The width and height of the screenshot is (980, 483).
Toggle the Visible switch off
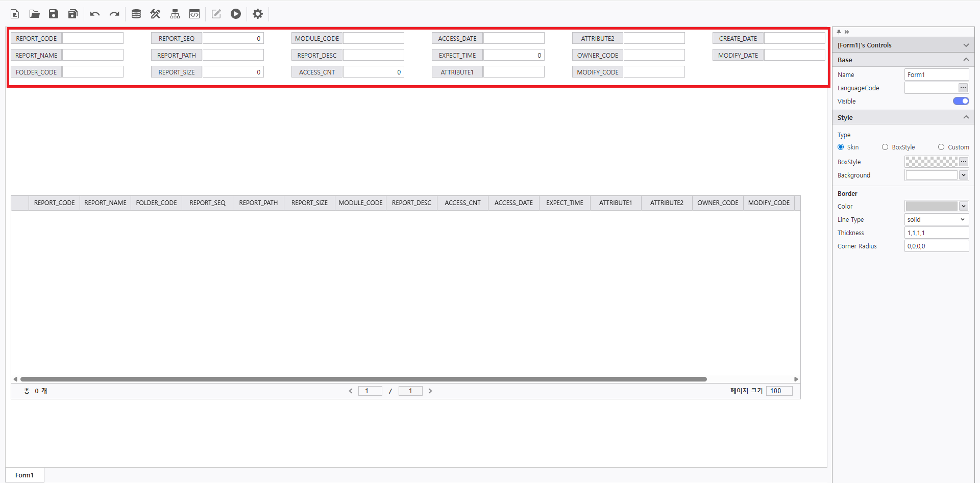[x=960, y=101]
